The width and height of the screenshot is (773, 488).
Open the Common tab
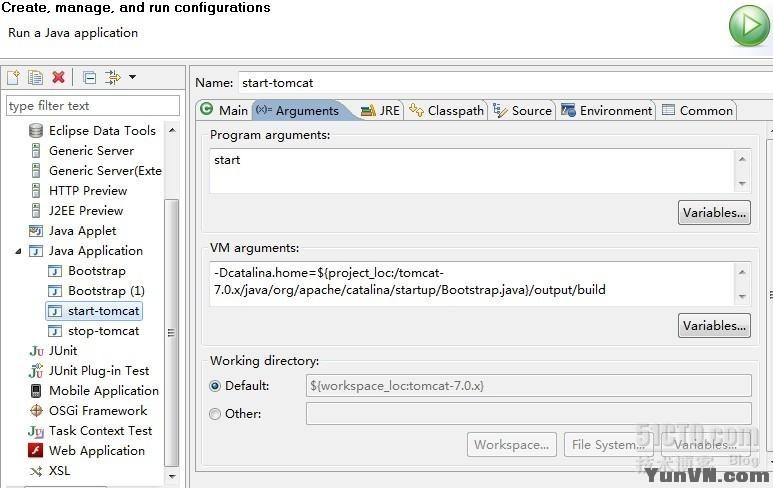click(x=697, y=110)
